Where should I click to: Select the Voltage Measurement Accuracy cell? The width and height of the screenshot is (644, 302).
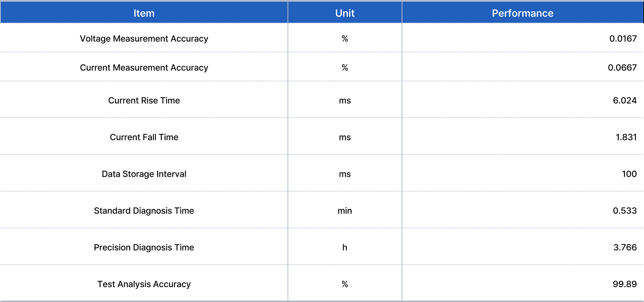(x=144, y=39)
